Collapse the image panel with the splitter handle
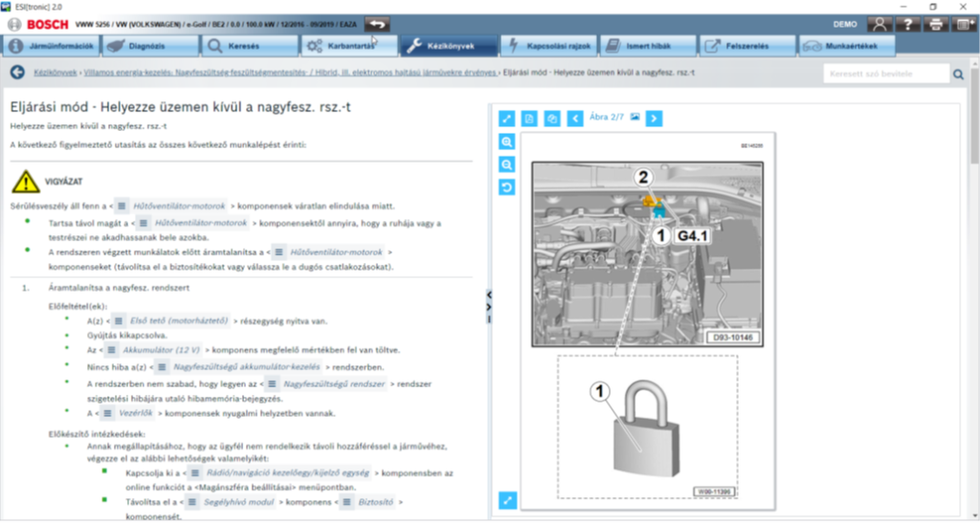 click(x=489, y=295)
